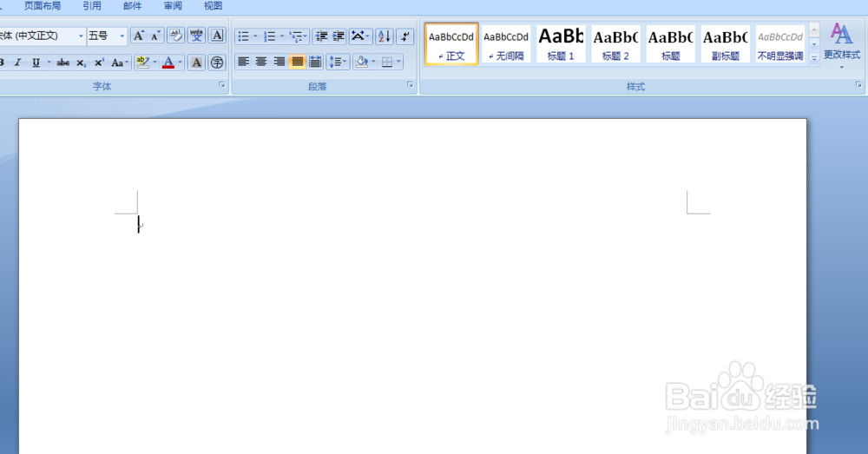This screenshot has height=454, width=868.
Task: Open the Phonetic Guide (wén) tool
Action: (x=196, y=36)
